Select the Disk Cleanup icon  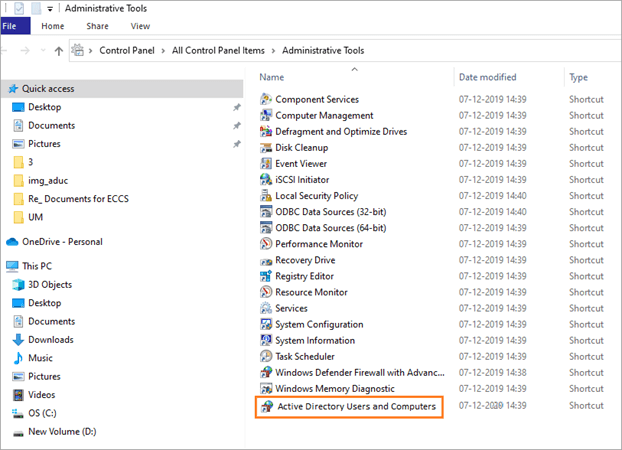pos(266,148)
